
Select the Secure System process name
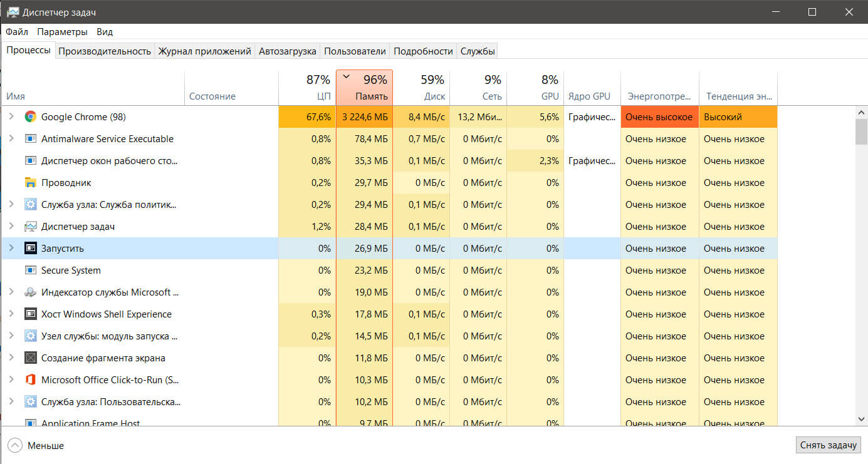coord(71,271)
